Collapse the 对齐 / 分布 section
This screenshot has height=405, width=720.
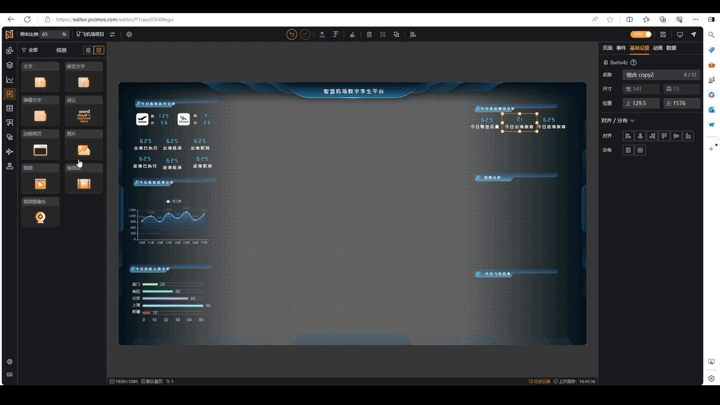coord(618,120)
